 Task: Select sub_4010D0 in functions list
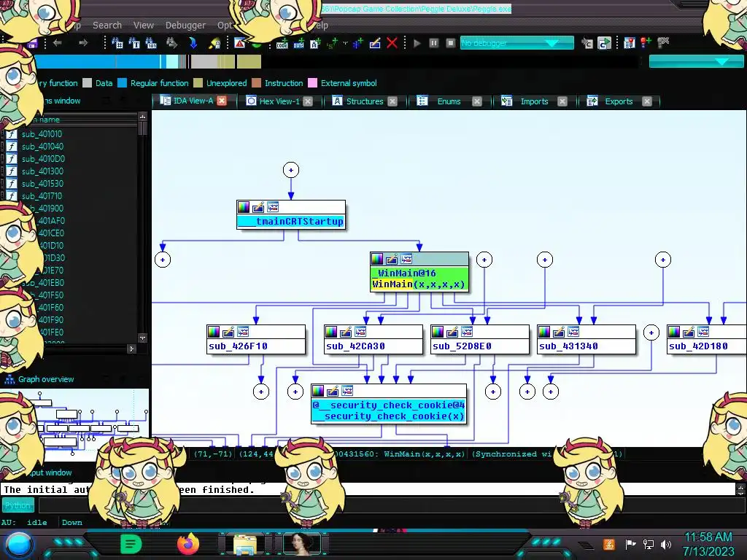tap(43, 159)
